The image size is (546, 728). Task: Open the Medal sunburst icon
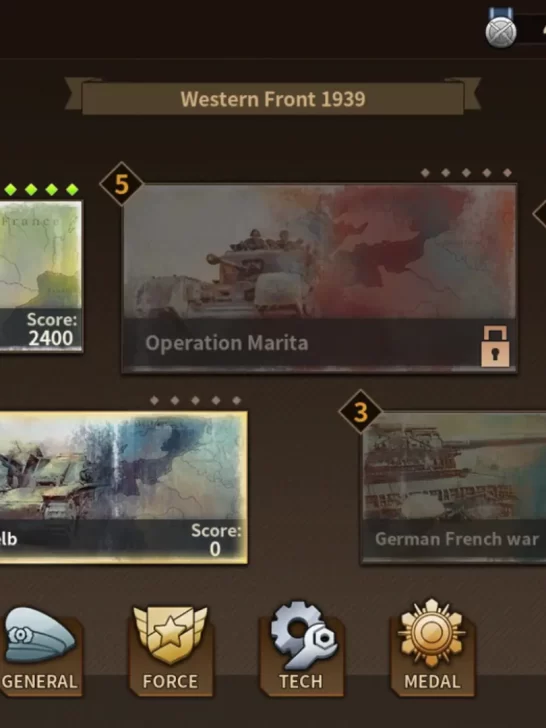[432, 633]
